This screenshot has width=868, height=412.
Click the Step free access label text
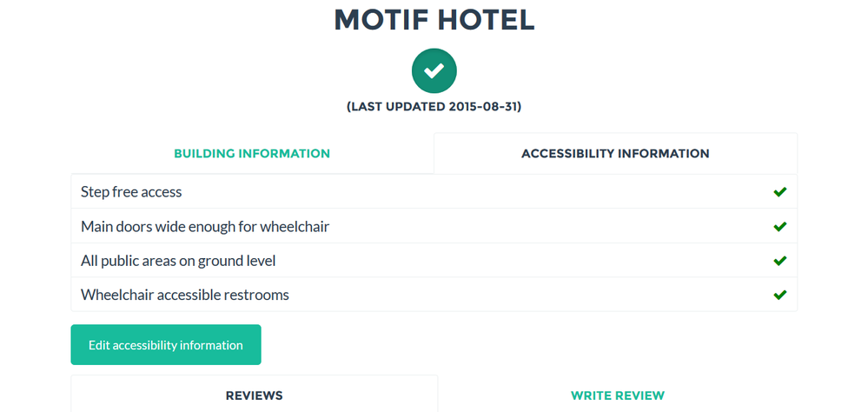coord(131,192)
